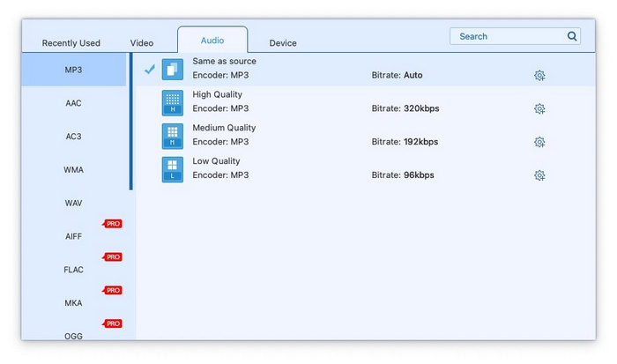Choose the Medium Quality preset icon

pos(173,136)
